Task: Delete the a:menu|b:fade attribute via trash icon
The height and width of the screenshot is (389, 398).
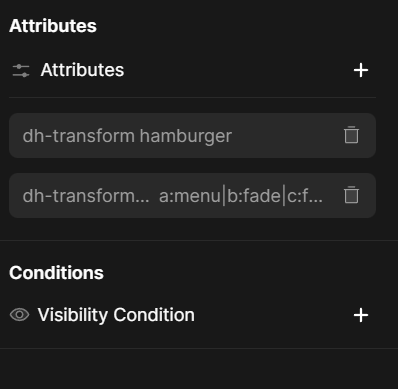Action: coord(351,195)
